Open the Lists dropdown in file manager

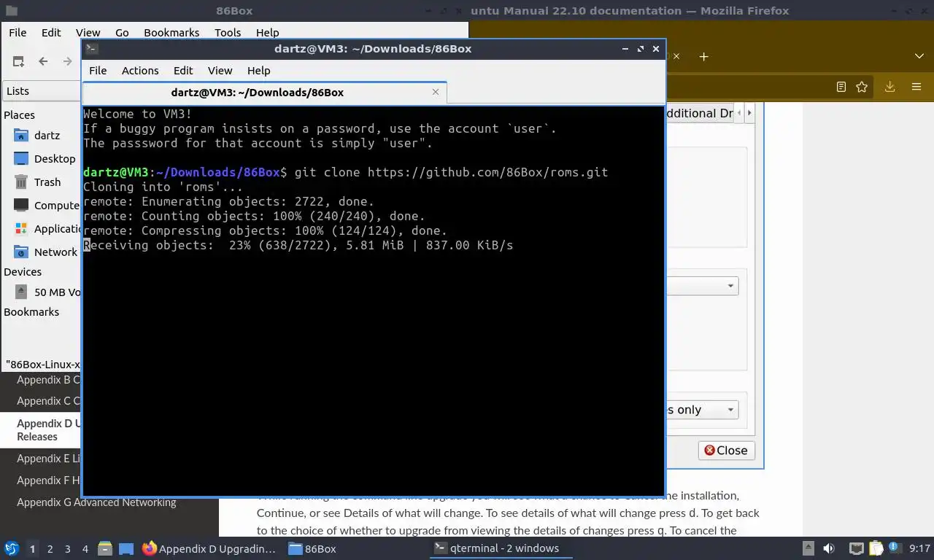41,91
